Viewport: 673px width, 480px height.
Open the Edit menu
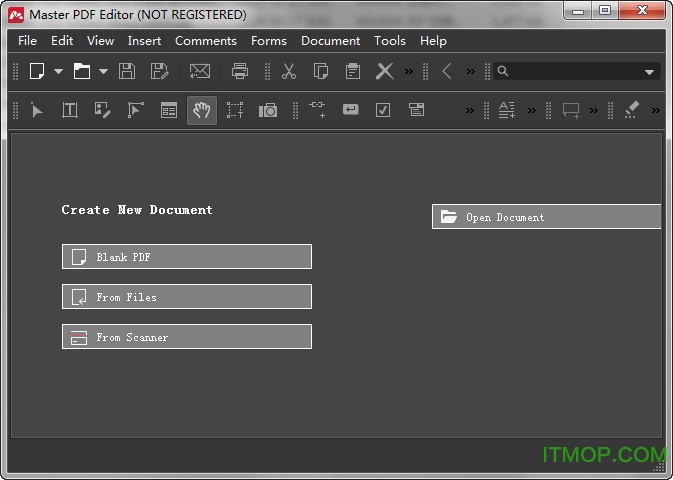tap(62, 41)
